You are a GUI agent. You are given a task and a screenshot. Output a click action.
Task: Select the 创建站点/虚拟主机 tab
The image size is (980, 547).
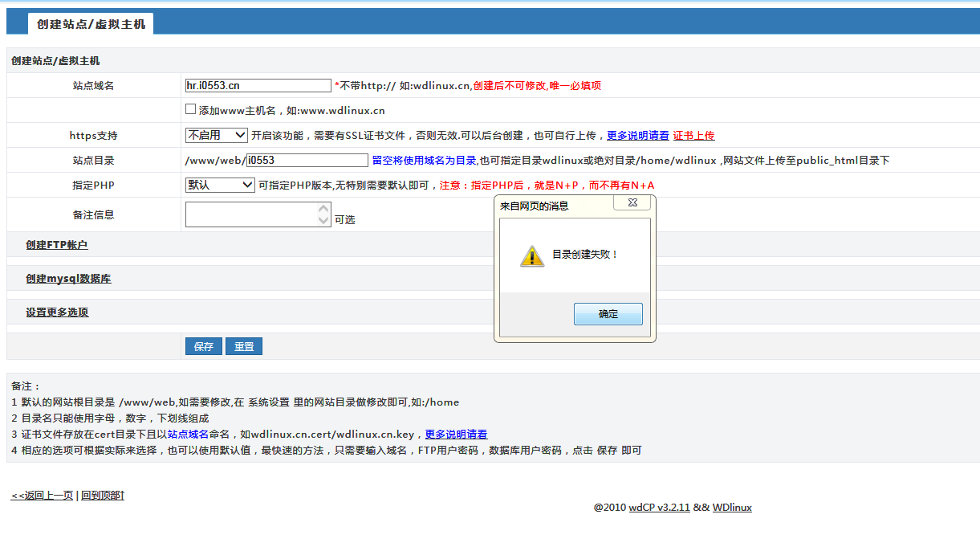pos(91,24)
